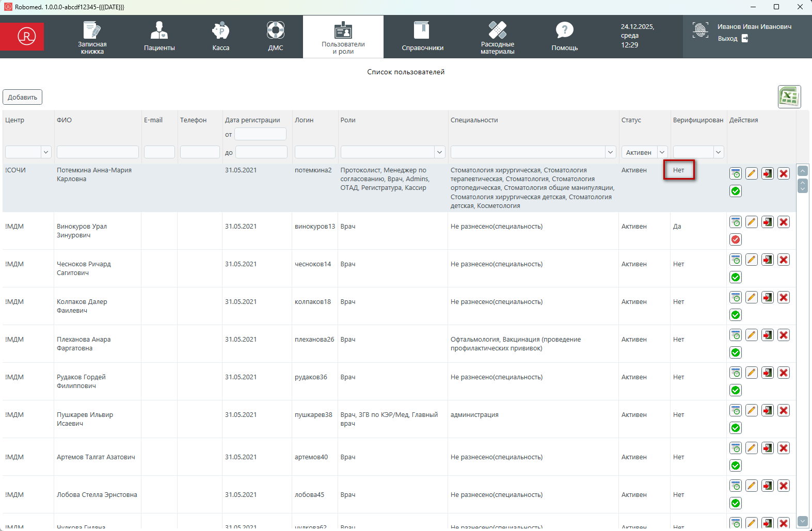
Task: Open the Роли filter dropdown
Action: (439, 152)
